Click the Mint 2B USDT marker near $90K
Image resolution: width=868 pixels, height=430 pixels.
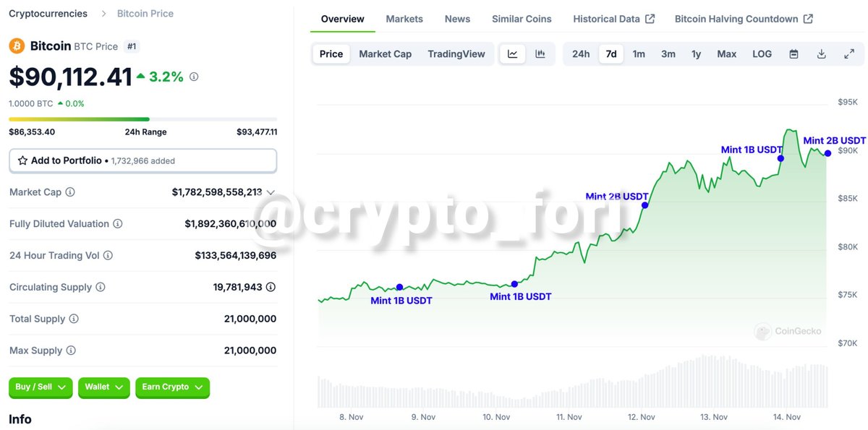point(827,152)
